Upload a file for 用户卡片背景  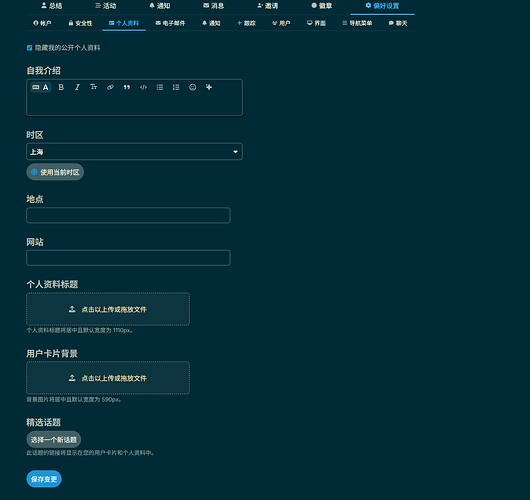(x=108, y=378)
